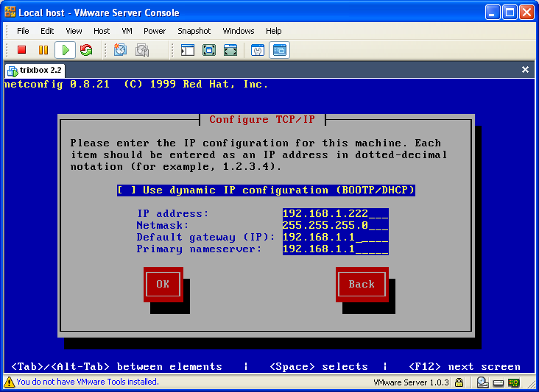Click the Netmask field 255.255.255.0
This screenshot has width=539, height=392.
tap(335, 225)
